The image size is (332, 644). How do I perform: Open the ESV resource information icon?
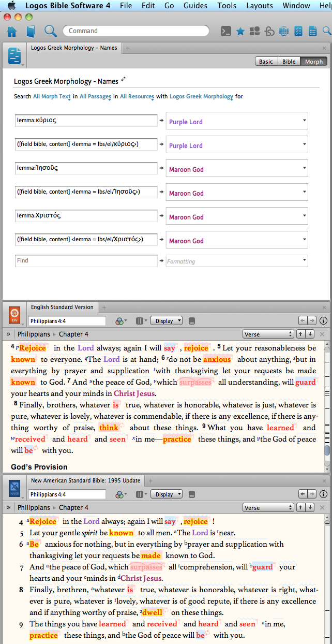pyautogui.click(x=324, y=321)
